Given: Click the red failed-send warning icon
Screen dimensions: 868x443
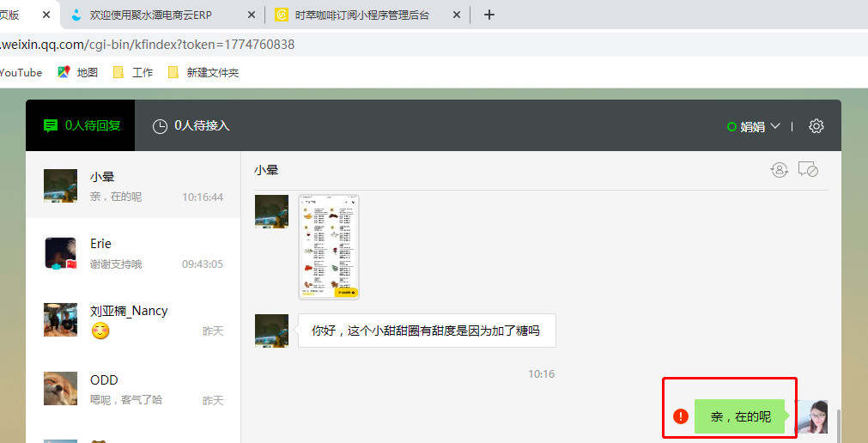Looking at the screenshot, I should point(680,416).
